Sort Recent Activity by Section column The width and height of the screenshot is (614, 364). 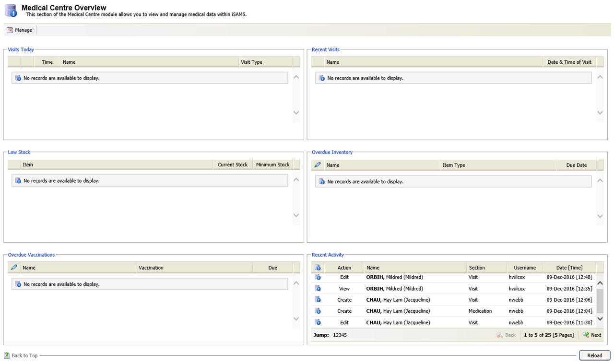[487, 268]
